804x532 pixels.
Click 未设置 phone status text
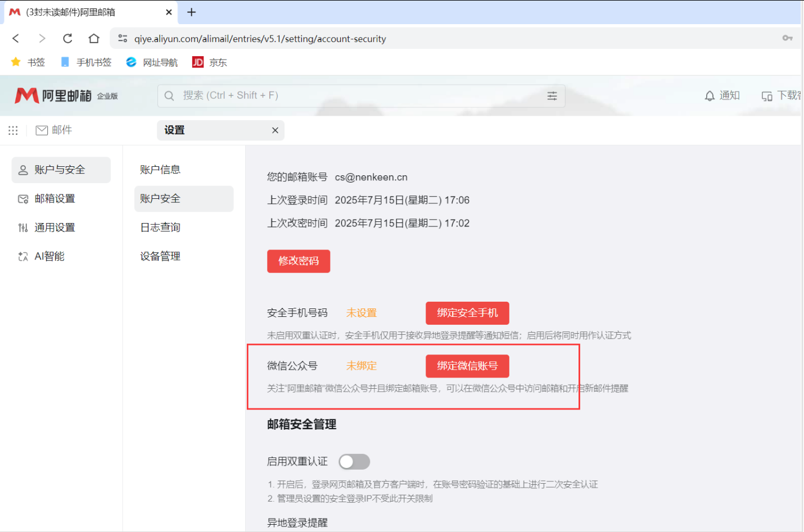pyautogui.click(x=362, y=313)
